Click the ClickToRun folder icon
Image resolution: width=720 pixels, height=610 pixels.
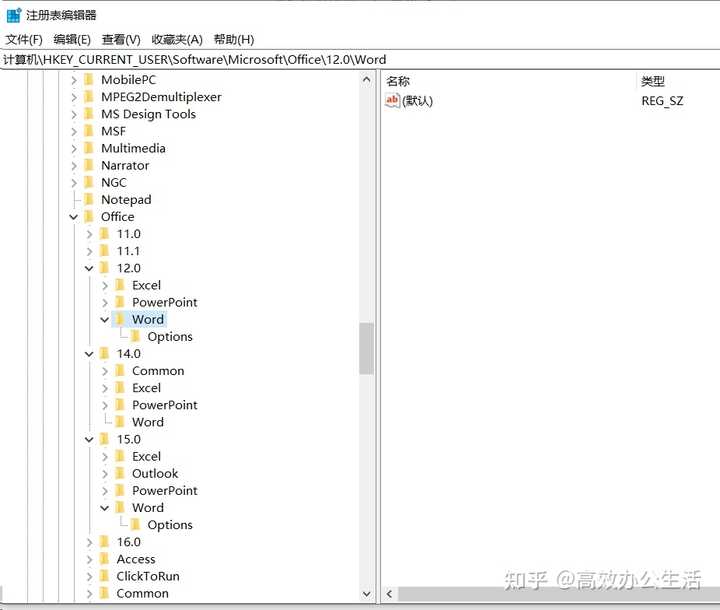point(105,576)
